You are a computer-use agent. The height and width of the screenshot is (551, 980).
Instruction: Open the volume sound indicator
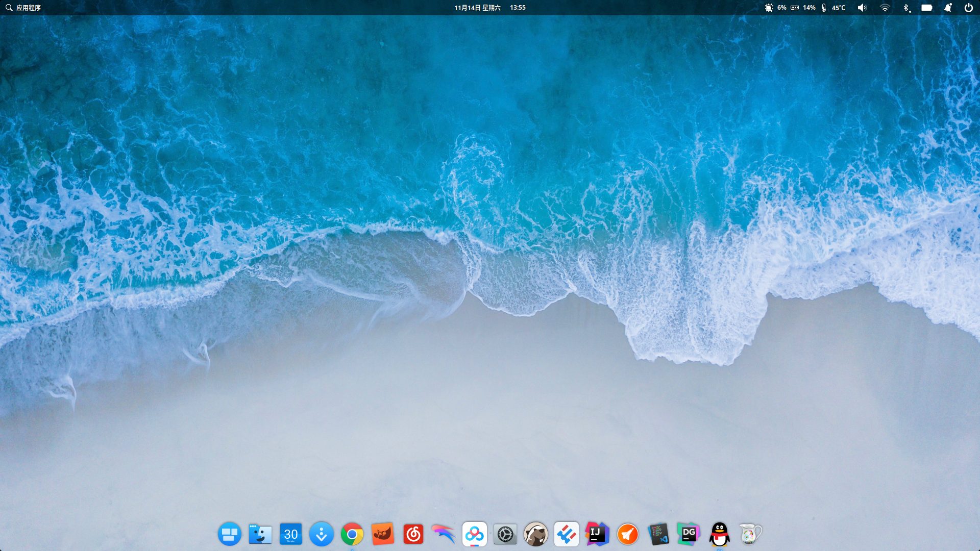tap(862, 8)
